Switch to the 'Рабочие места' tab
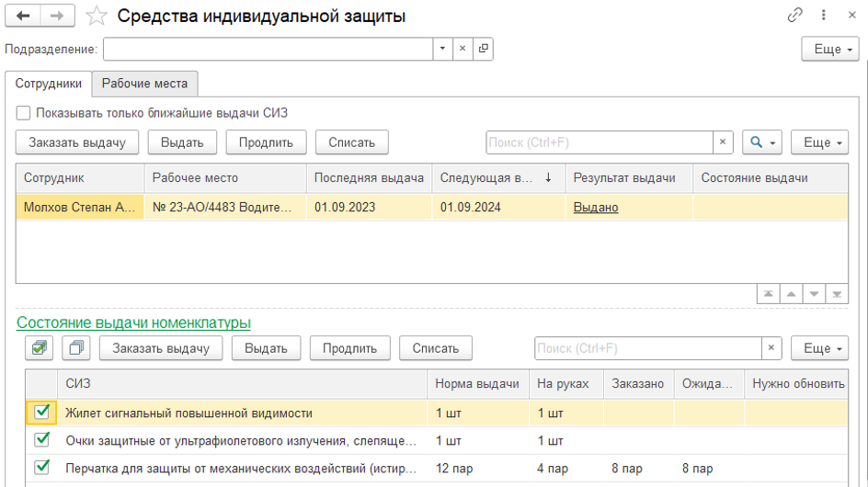Image resolution: width=868 pixels, height=487 pixels. (x=144, y=84)
